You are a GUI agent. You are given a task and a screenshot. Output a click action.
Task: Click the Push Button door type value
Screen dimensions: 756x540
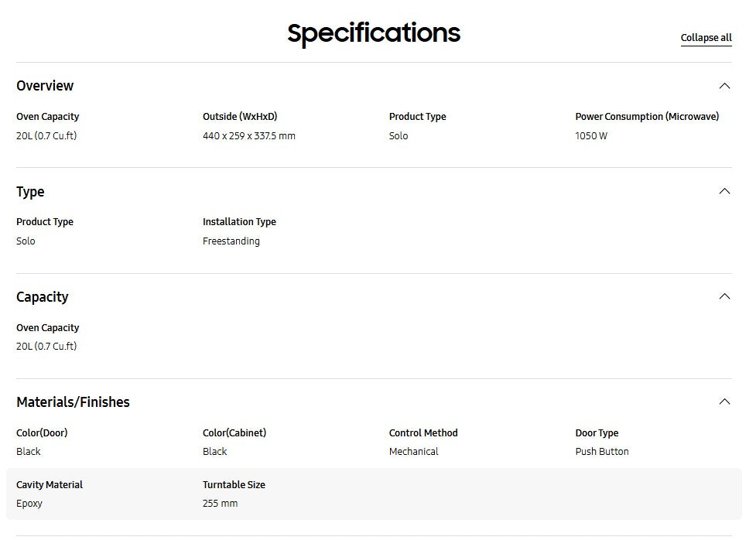click(602, 452)
